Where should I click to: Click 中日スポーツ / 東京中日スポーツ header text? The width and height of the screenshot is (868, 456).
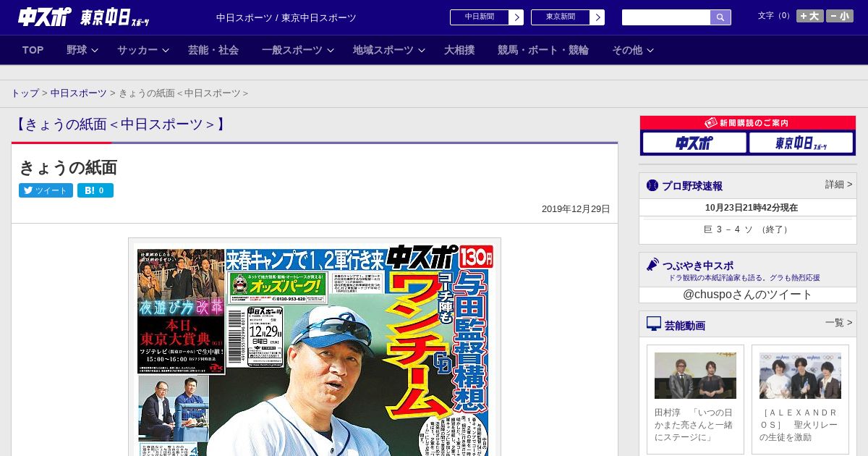pyautogui.click(x=286, y=17)
